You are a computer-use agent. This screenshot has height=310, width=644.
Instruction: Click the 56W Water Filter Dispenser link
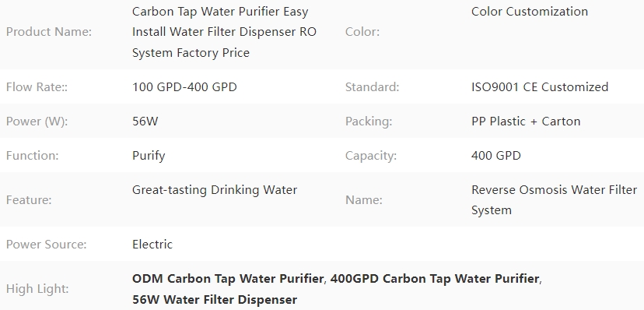pyautogui.click(x=215, y=299)
